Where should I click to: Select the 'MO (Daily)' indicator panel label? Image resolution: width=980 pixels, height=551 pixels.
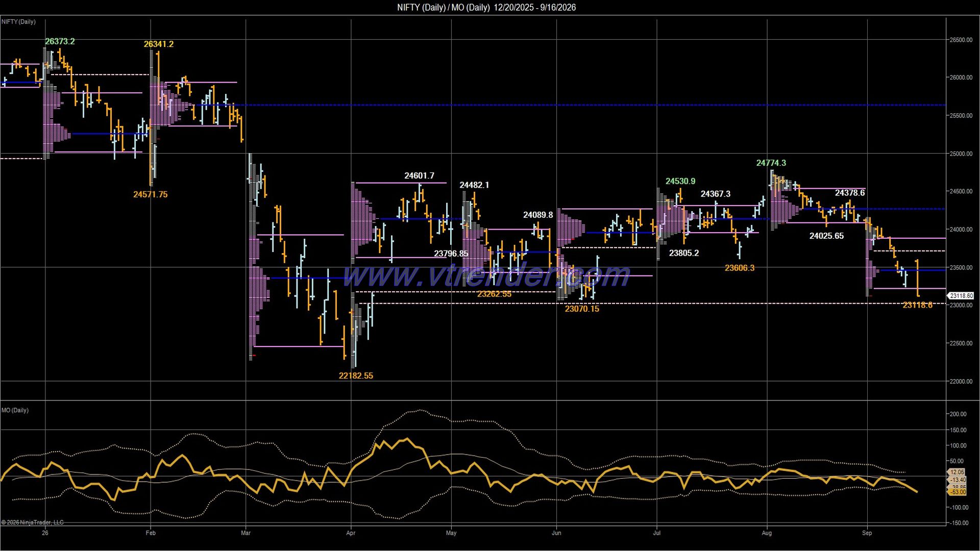tap(15, 411)
